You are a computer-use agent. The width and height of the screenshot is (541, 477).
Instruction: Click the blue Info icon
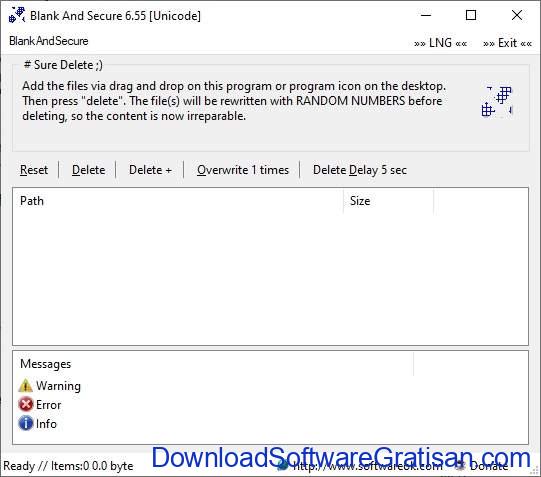click(26, 424)
